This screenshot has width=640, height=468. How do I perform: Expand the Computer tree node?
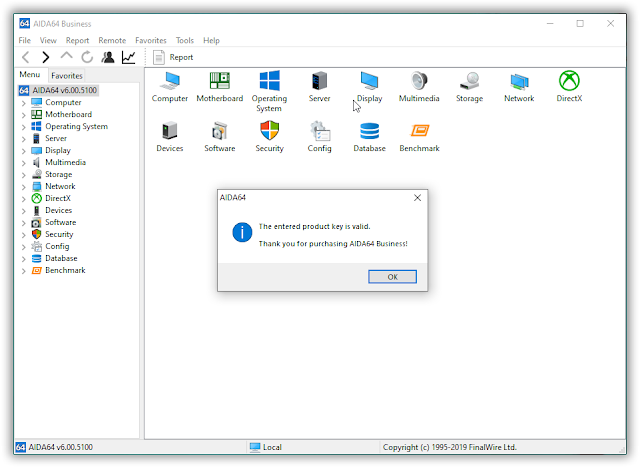[x=24, y=103]
